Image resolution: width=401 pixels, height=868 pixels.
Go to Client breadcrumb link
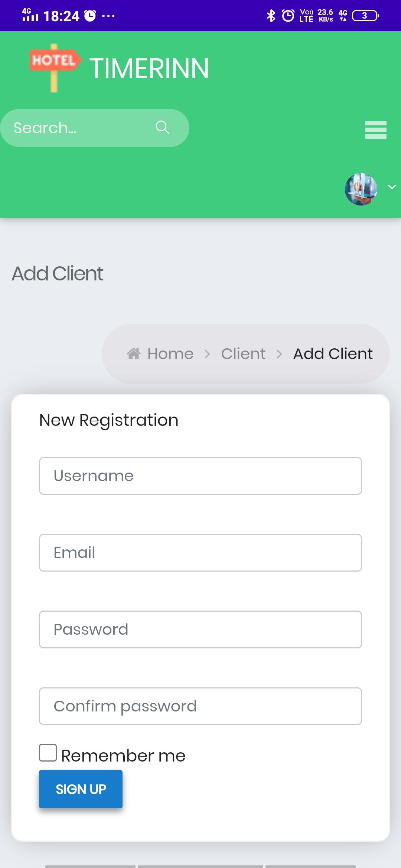[243, 354]
